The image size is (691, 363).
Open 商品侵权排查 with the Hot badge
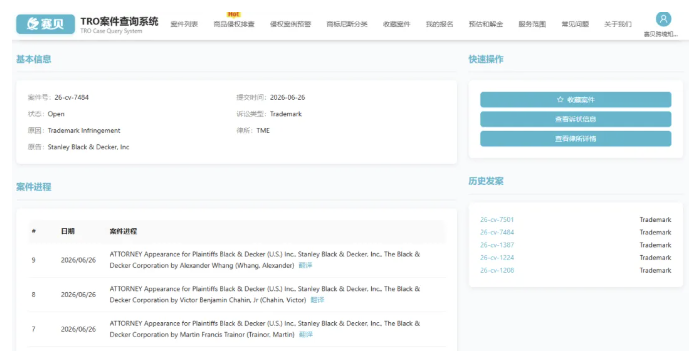[x=234, y=24]
